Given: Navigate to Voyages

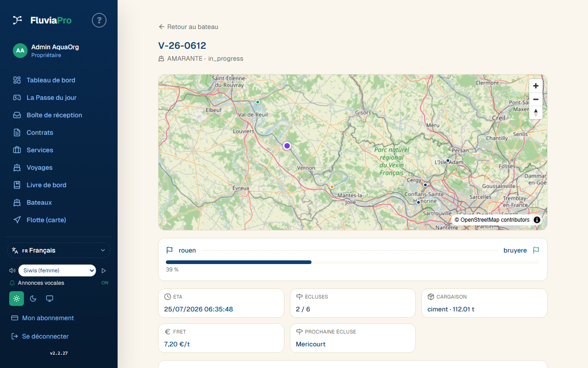Looking at the screenshot, I should coord(59,167).
